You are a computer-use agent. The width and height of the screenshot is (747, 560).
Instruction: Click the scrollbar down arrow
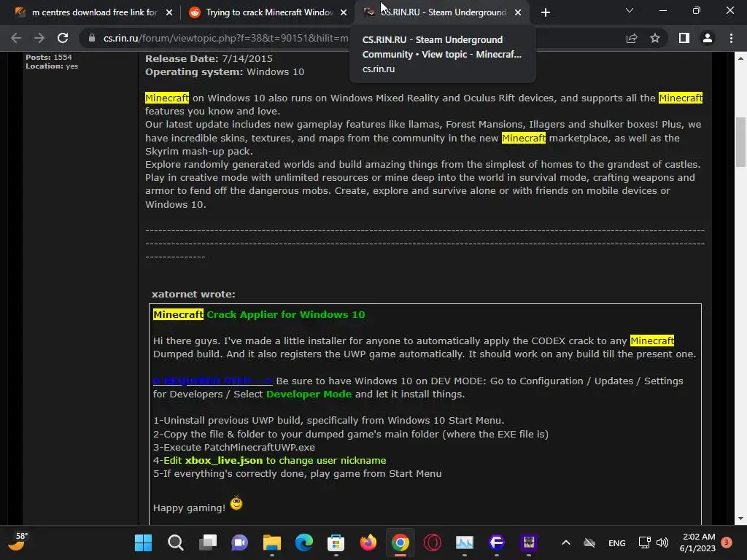coord(740,518)
